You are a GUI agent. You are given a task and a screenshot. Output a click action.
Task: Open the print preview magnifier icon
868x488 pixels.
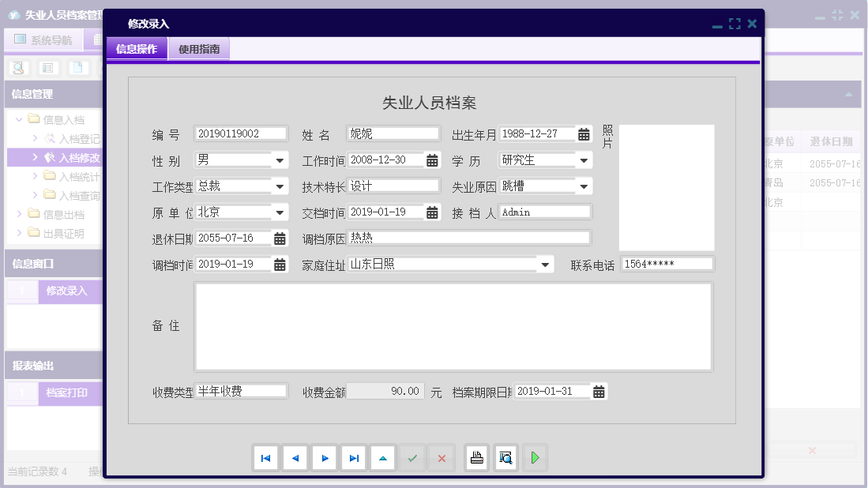click(x=505, y=457)
